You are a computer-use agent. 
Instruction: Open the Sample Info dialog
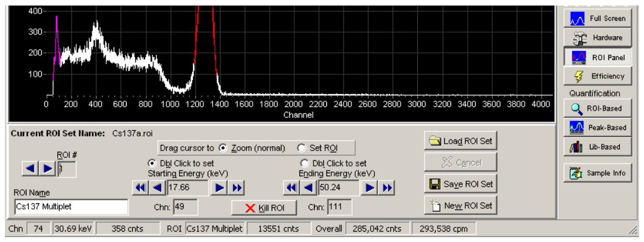(597, 173)
